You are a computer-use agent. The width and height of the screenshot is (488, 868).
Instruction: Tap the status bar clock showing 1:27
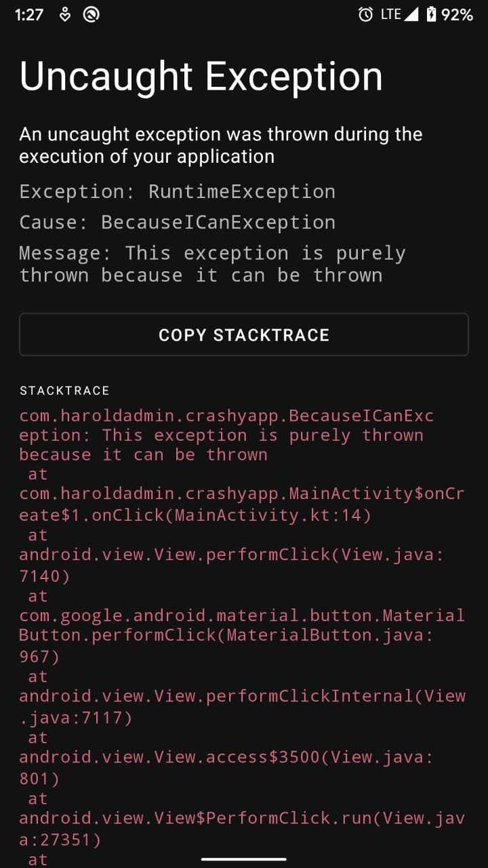[28, 15]
